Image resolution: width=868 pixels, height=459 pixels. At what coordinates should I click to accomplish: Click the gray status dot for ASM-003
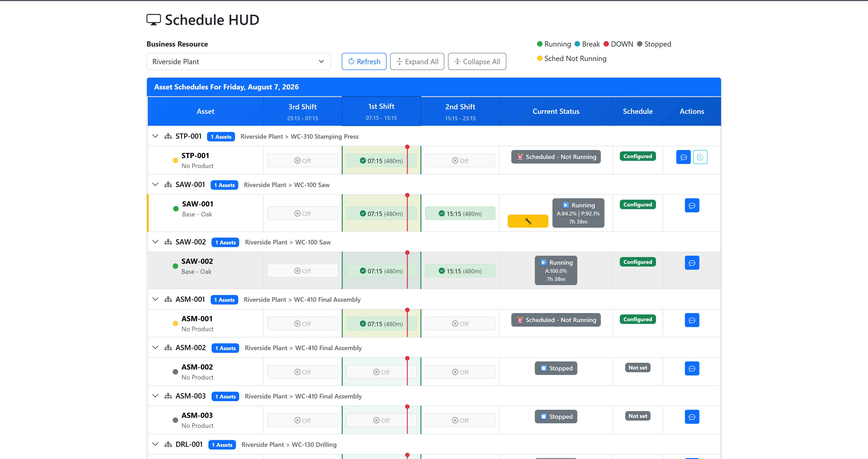[175, 420]
